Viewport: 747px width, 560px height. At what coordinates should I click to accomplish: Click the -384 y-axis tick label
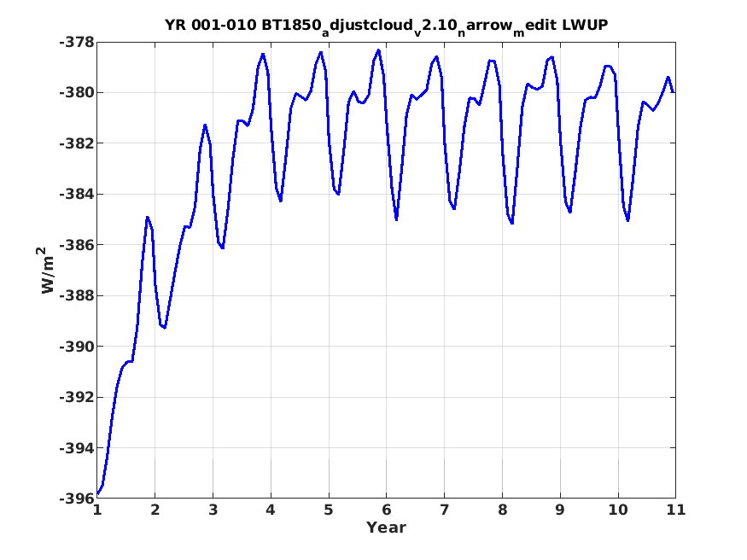(x=77, y=195)
